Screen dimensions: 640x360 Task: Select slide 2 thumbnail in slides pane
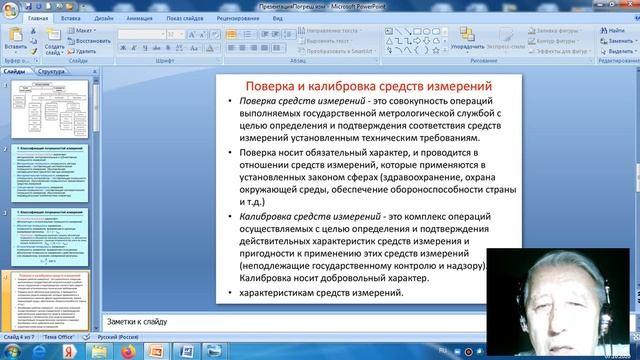click(x=49, y=173)
